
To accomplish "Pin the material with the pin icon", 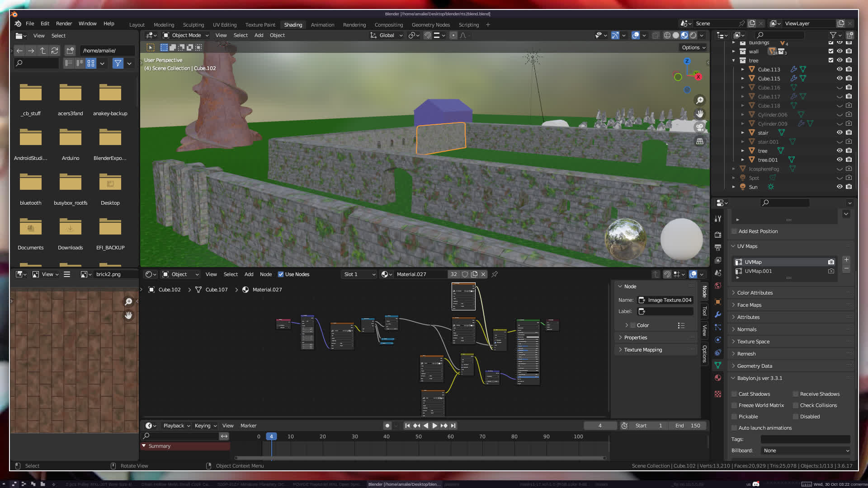I will click(x=495, y=274).
